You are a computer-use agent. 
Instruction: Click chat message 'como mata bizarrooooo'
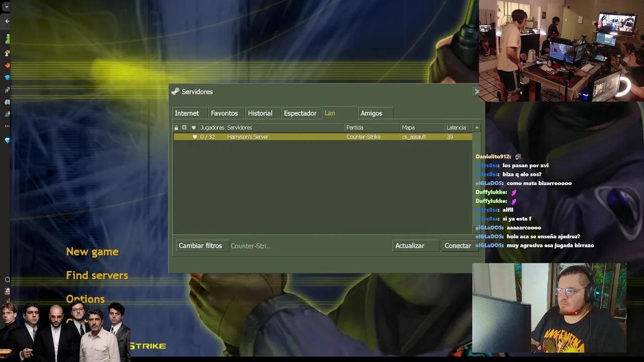(x=539, y=184)
